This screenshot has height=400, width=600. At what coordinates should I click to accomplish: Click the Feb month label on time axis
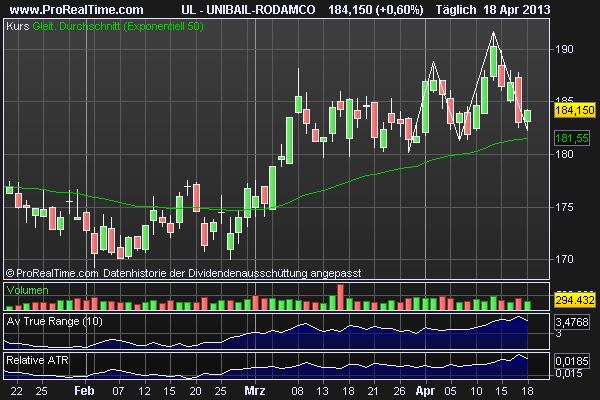click(x=84, y=391)
